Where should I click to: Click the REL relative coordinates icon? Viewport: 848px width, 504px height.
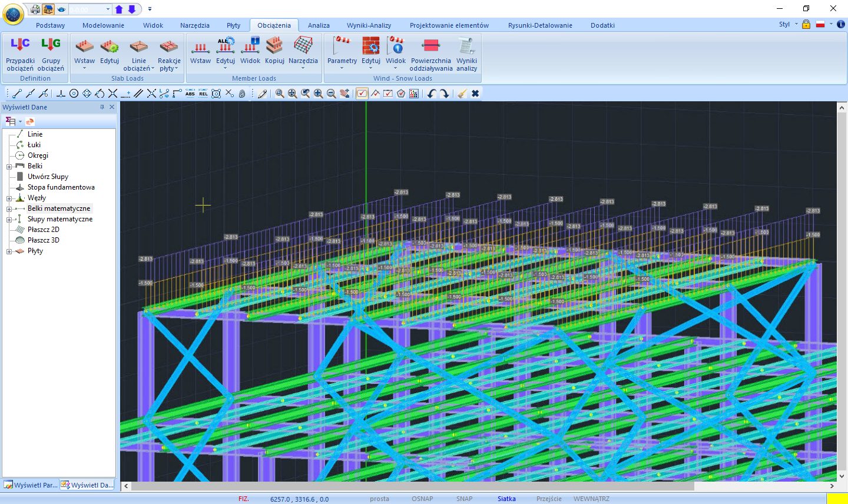tap(203, 94)
